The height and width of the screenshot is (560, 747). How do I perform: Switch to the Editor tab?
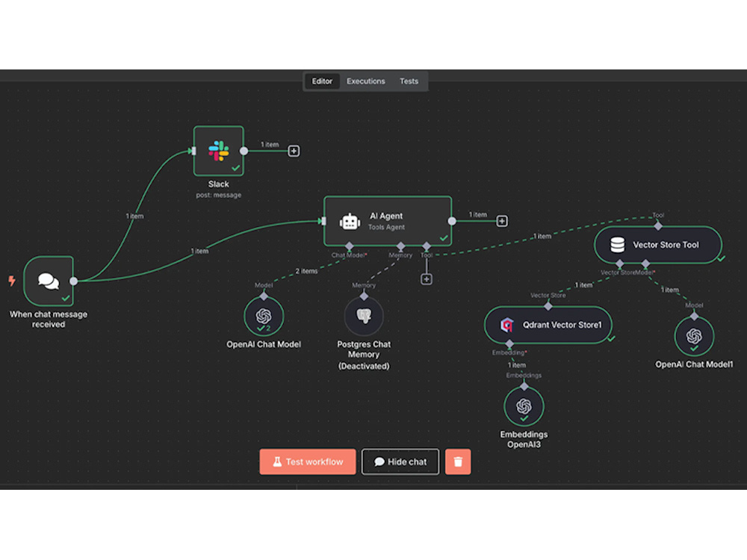click(322, 81)
